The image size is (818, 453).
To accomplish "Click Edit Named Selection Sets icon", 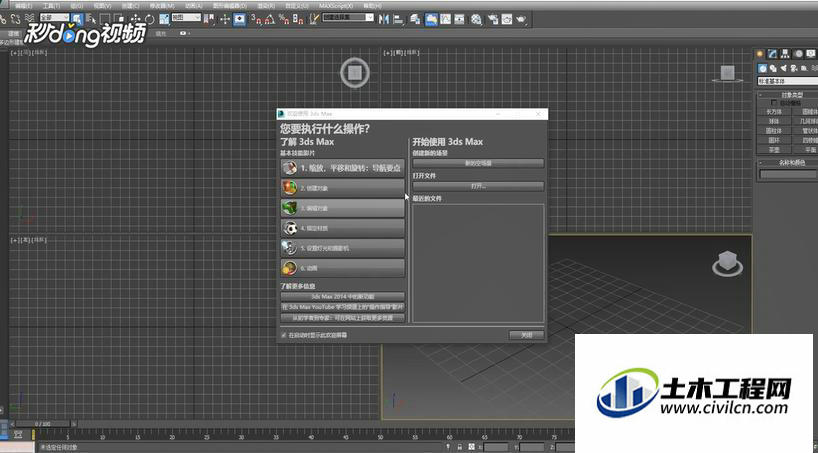I will tap(315, 19).
